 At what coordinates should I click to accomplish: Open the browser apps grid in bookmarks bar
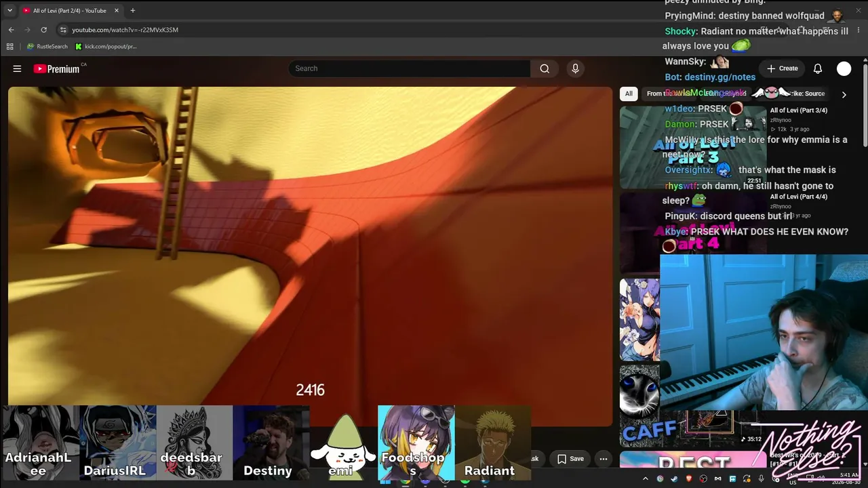point(9,47)
